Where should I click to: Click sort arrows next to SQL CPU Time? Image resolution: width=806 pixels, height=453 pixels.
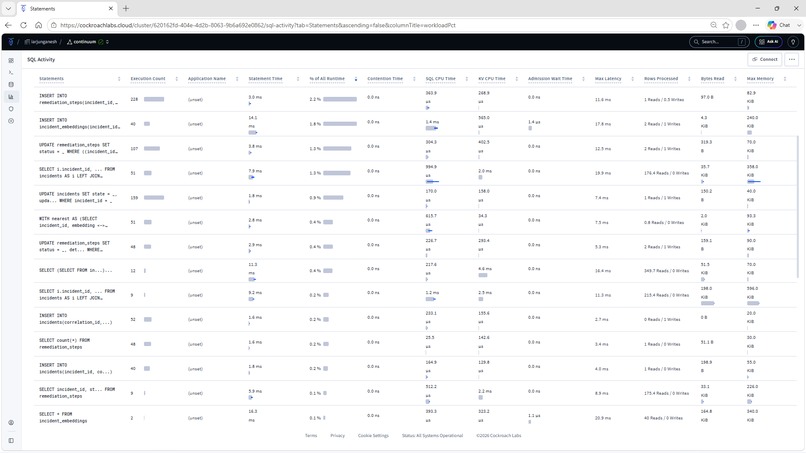tap(467, 79)
